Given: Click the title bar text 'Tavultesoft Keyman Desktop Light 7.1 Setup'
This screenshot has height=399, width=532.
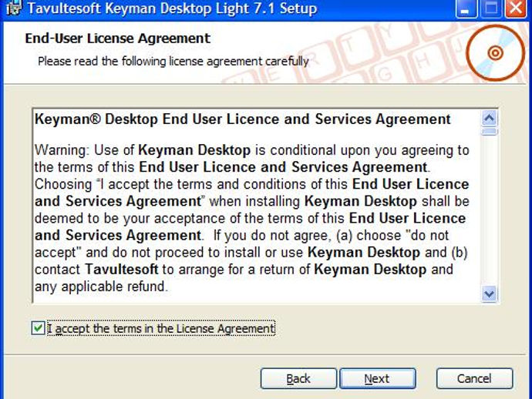Looking at the screenshot, I should point(172,8).
